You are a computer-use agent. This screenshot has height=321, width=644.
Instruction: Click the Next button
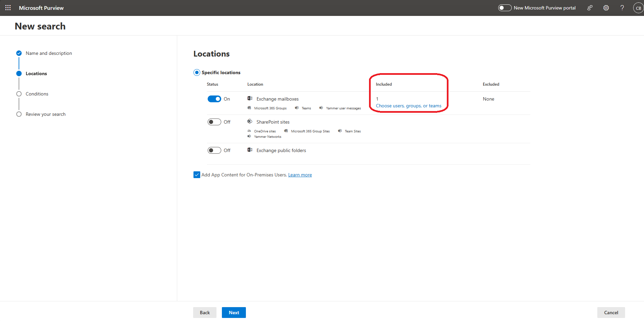click(234, 313)
